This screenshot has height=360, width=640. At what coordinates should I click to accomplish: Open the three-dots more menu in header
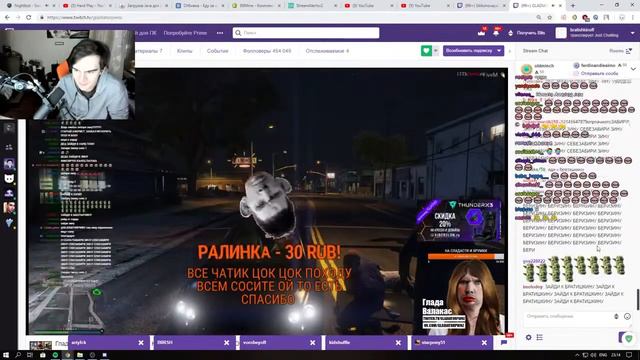click(220, 33)
